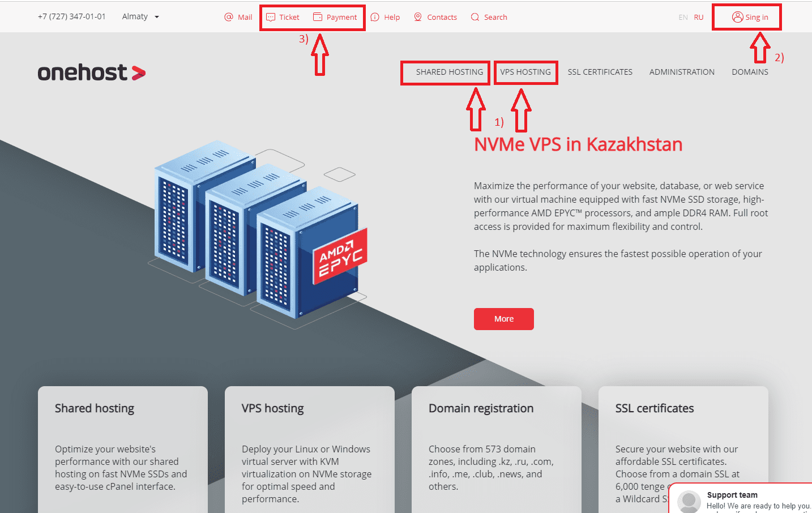
Task: Click the red More button
Action: (504, 319)
